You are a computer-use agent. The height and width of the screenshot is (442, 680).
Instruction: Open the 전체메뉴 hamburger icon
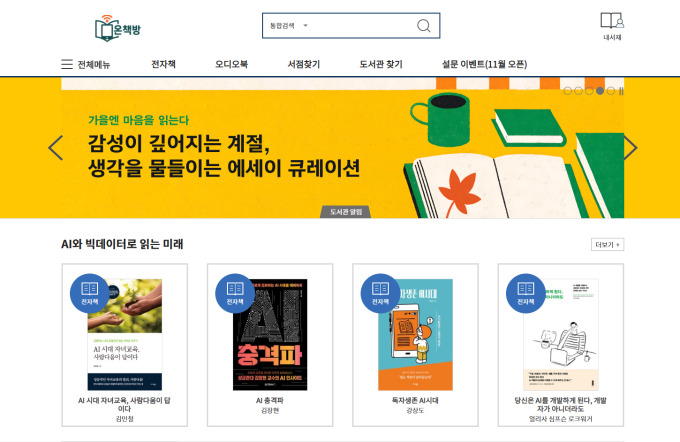(67, 64)
